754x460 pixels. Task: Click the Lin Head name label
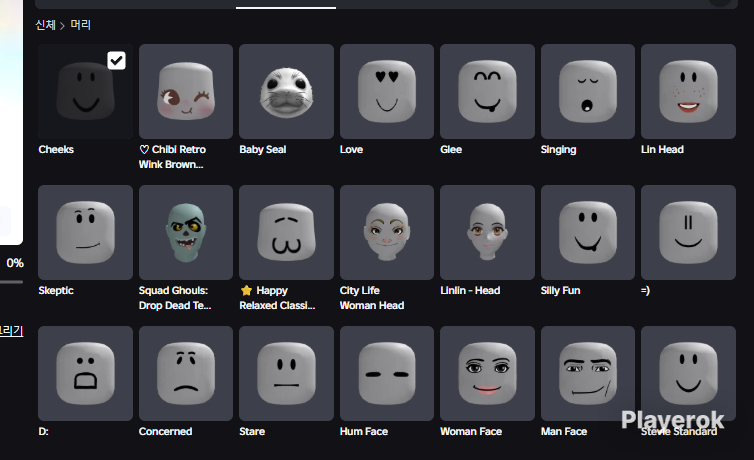pyautogui.click(x=662, y=149)
